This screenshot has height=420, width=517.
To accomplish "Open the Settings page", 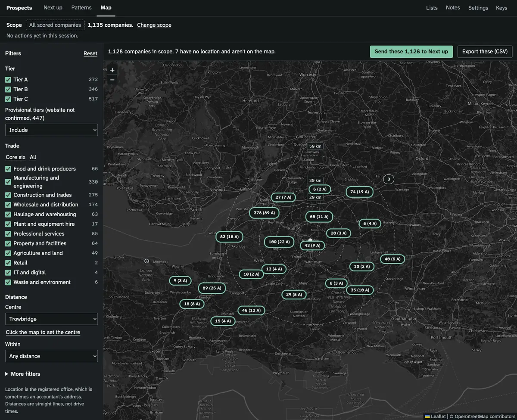I will (478, 8).
